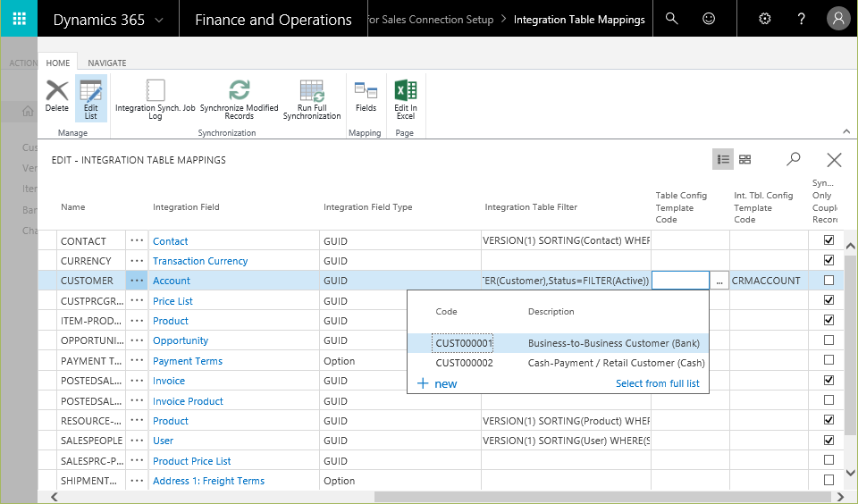Open the app launcher waffle icon

pyautogui.click(x=19, y=19)
